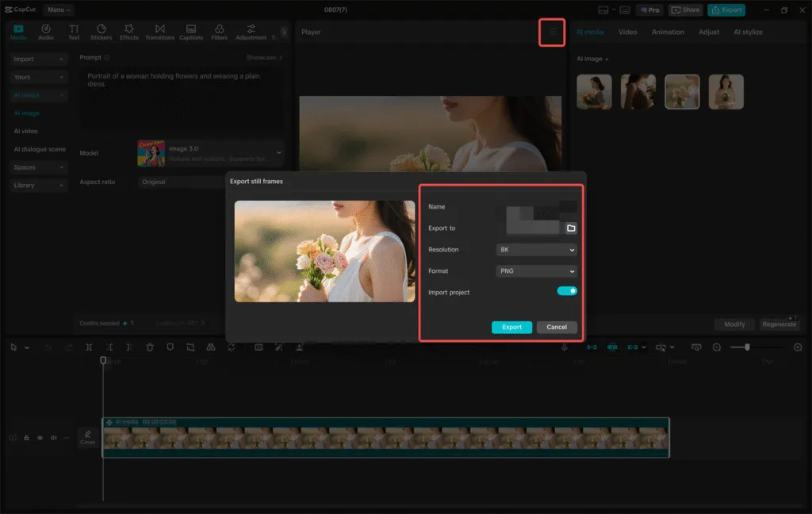
Task: Click the delete trash icon in timeline toolbar
Action: tap(150, 347)
